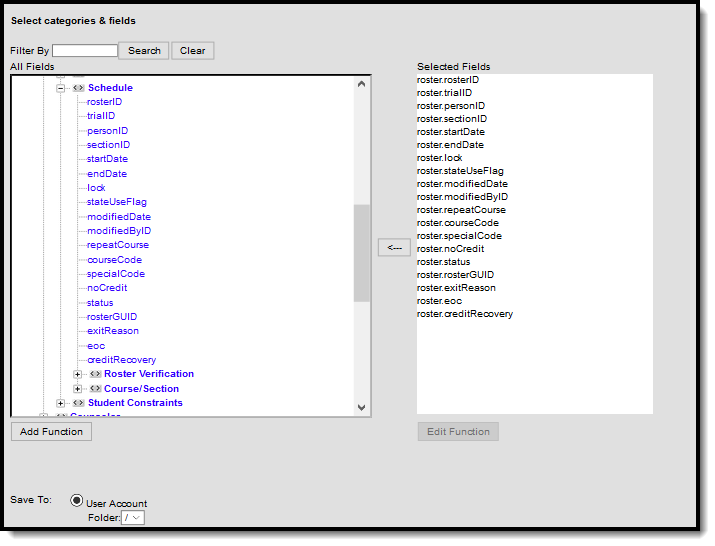
Task: Select sectionID in the All Fields tree
Action: click(109, 145)
